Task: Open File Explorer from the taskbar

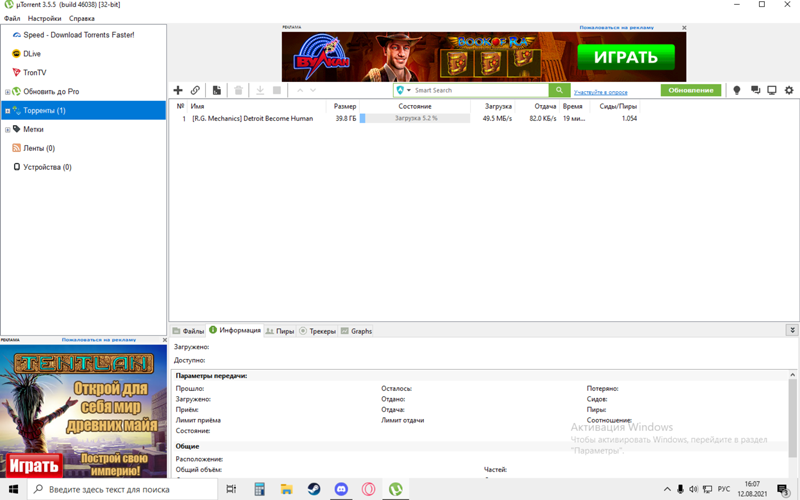Action: (287, 489)
